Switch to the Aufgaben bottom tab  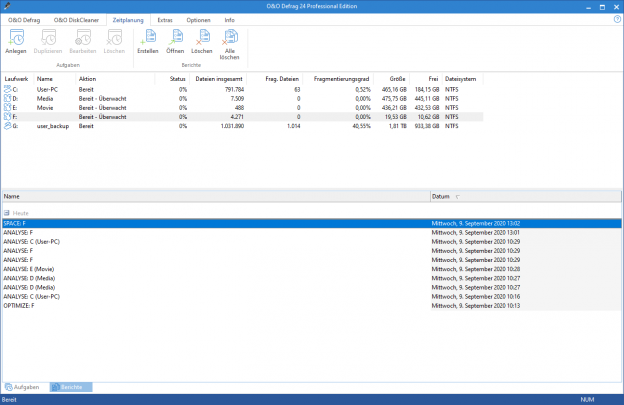tap(23, 386)
